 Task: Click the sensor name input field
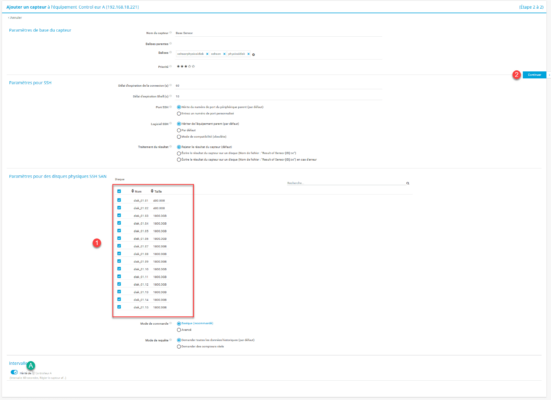click(278, 33)
